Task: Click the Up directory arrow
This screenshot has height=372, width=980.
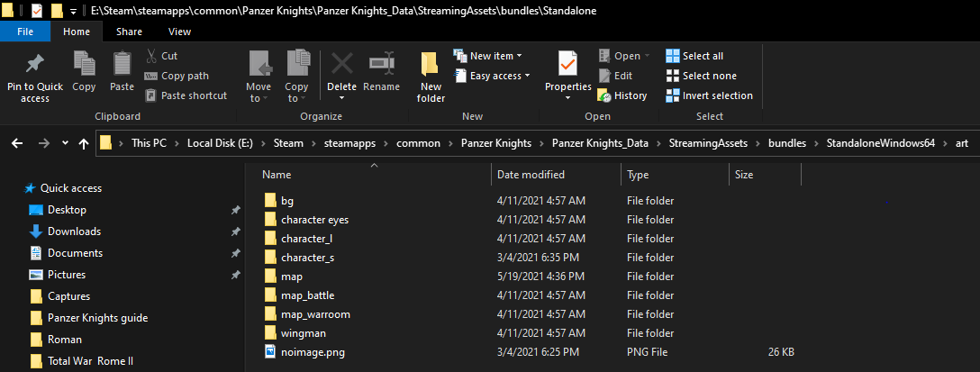Action: pyautogui.click(x=85, y=142)
